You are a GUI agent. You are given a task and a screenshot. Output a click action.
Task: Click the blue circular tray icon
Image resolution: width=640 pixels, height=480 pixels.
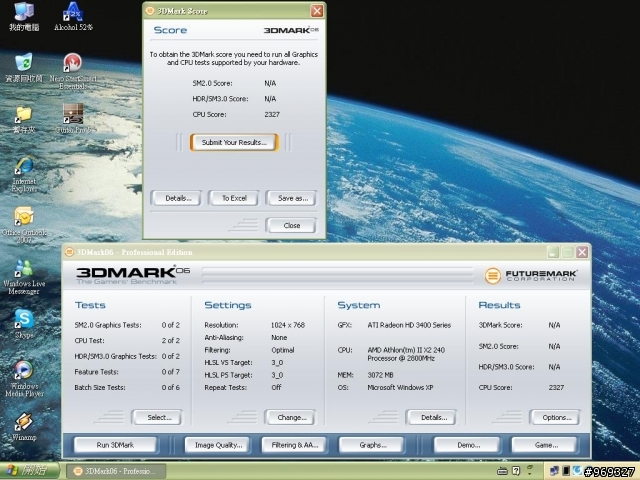(578, 471)
